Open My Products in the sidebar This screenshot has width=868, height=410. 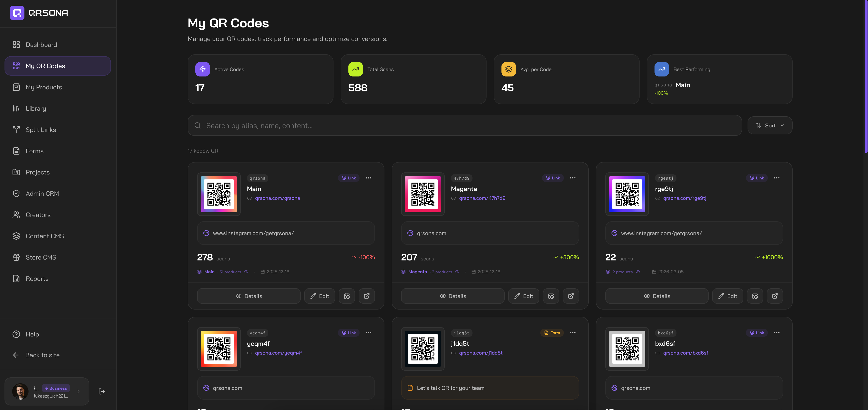[x=58, y=87]
